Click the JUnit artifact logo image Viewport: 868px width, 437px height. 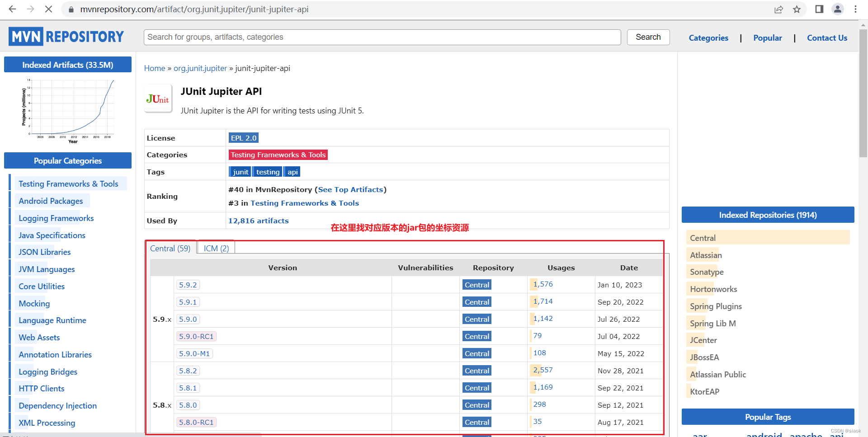[158, 99]
